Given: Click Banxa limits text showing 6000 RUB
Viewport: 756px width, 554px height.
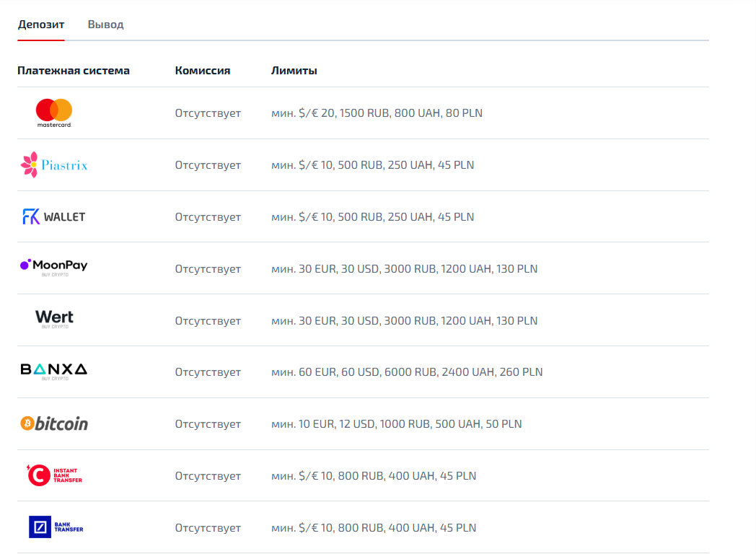Looking at the screenshot, I should [407, 372].
